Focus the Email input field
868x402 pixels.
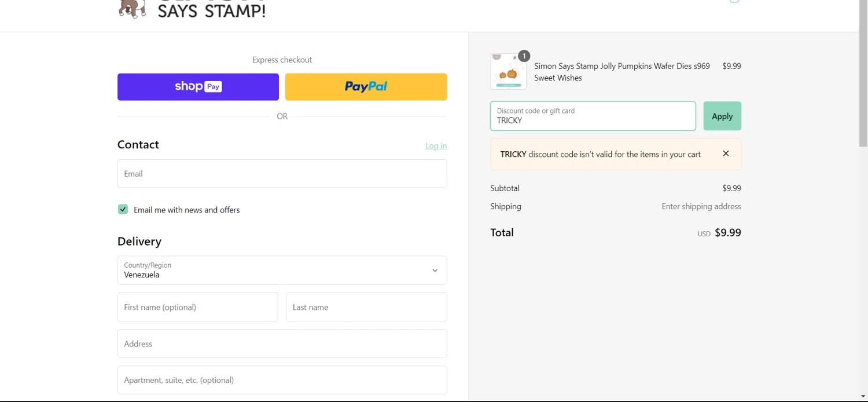[282, 174]
